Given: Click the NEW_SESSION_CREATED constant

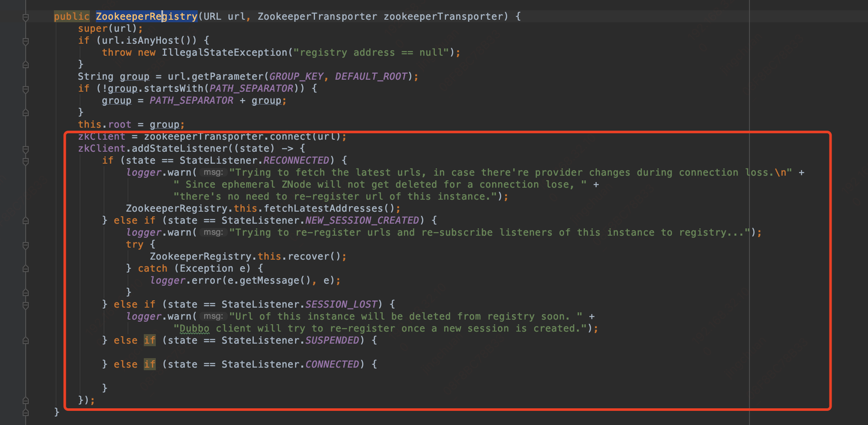Looking at the screenshot, I should click(x=362, y=220).
